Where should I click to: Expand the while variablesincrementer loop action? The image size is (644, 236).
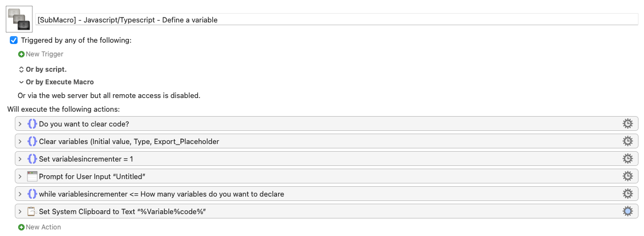(x=20, y=194)
